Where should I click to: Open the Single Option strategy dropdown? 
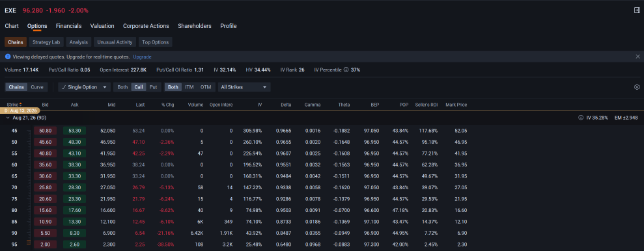pos(84,87)
